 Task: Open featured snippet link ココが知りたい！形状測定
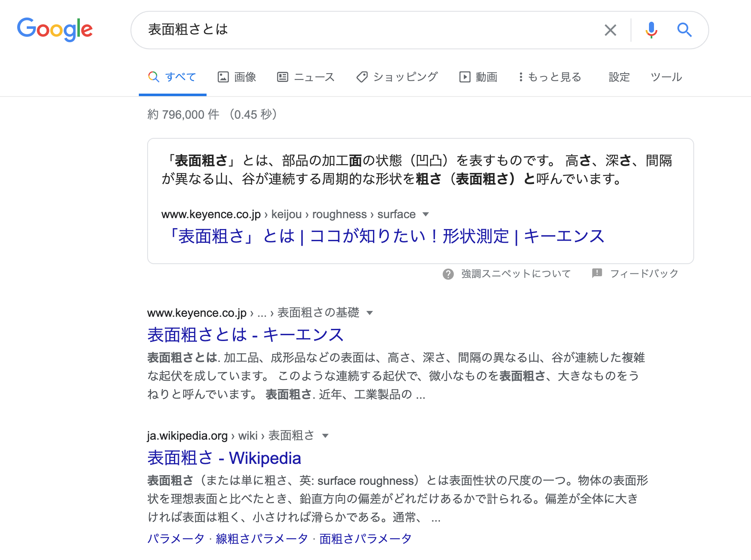pyautogui.click(x=384, y=236)
